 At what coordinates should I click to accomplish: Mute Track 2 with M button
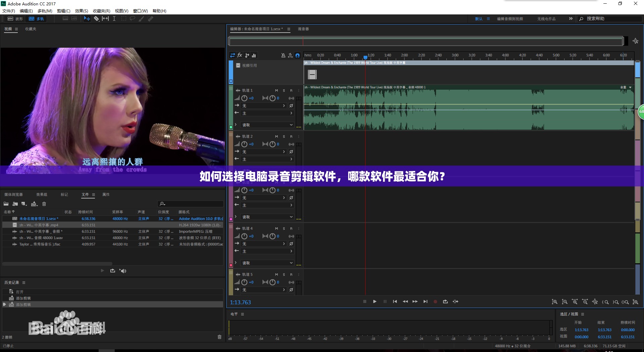[276, 137]
